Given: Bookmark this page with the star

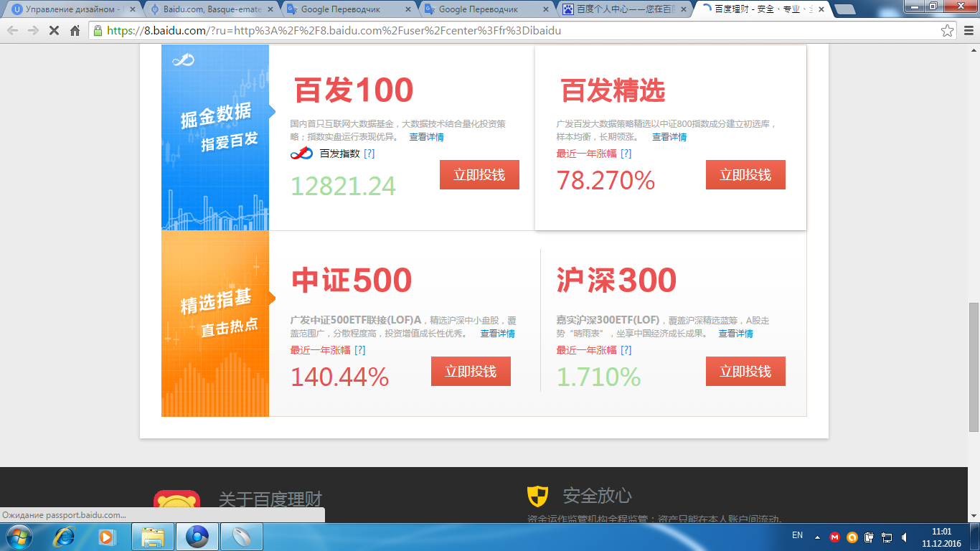Looking at the screenshot, I should coord(948,31).
